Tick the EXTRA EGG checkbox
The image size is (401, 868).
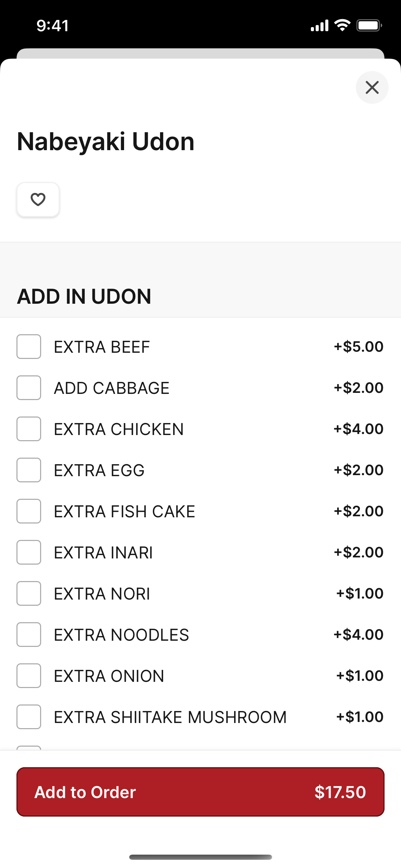coord(29,470)
